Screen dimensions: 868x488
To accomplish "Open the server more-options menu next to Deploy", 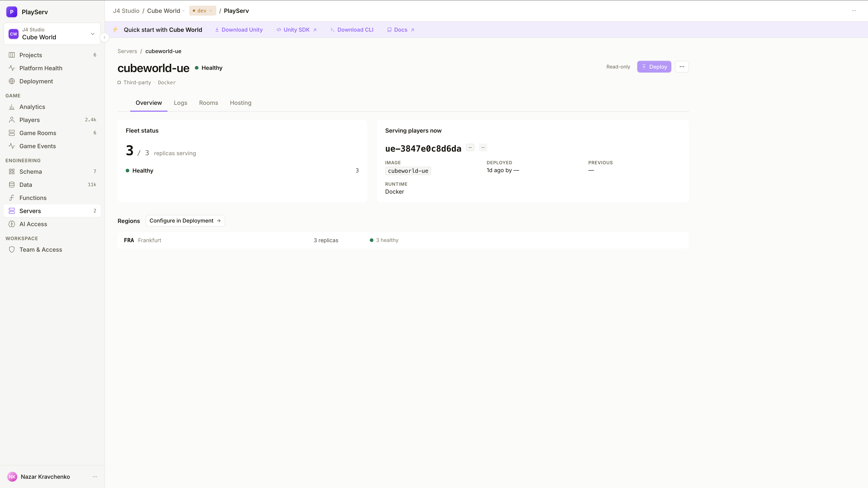I will 682,67.
